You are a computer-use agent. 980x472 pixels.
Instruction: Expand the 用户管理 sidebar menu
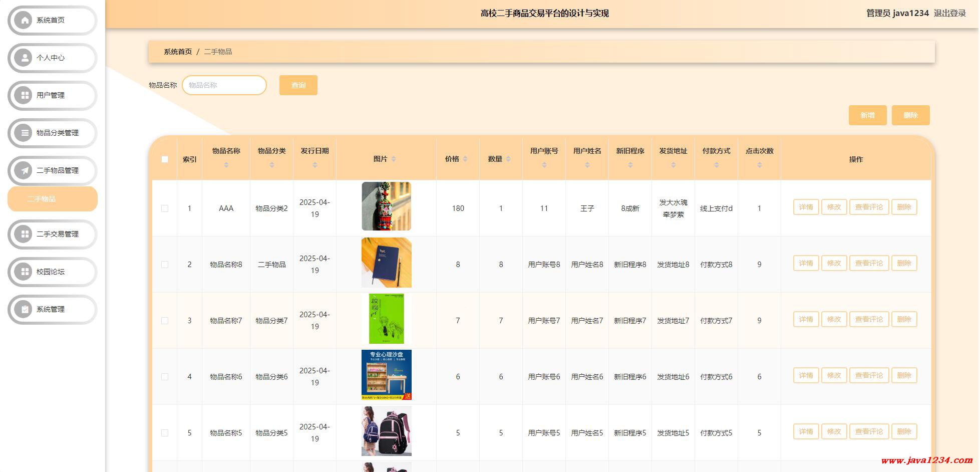[53, 95]
